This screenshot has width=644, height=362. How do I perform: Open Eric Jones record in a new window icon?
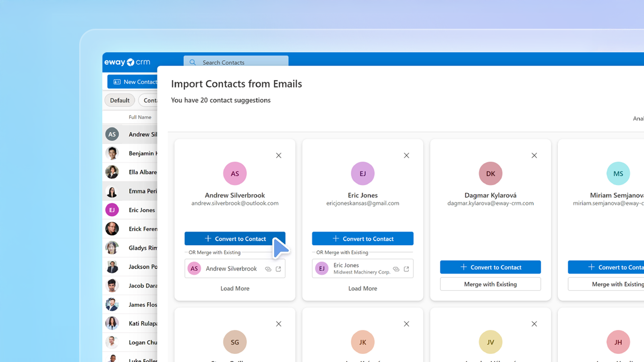point(406,268)
